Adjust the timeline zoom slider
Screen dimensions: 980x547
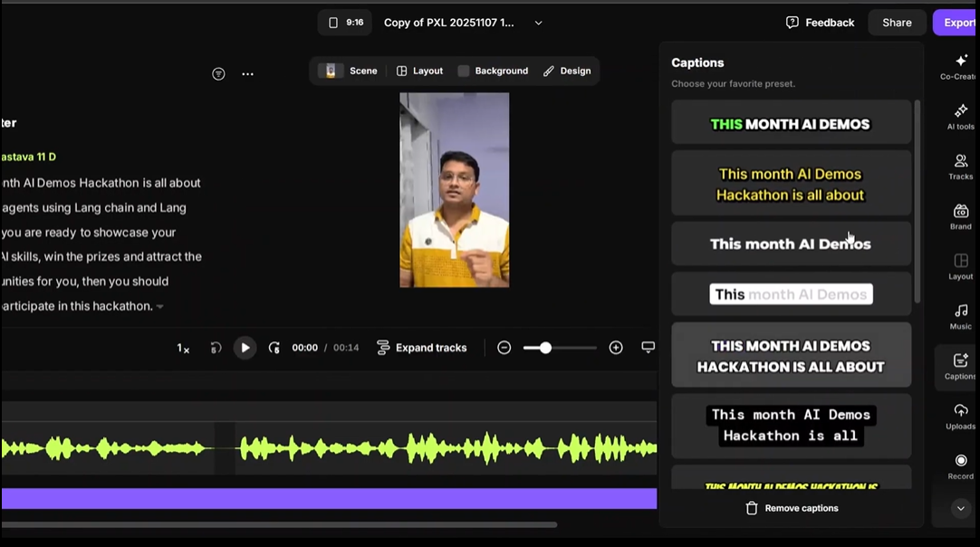pos(560,348)
